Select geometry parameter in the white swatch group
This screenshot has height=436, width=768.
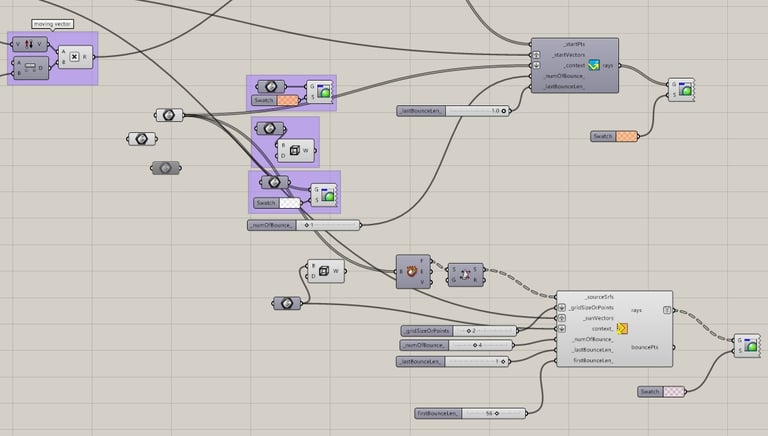click(x=274, y=182)
